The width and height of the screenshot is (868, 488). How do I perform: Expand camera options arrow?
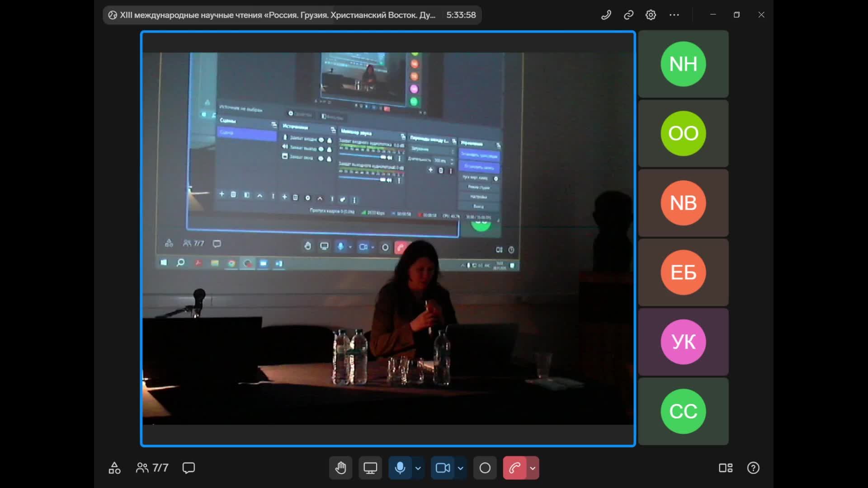(461, 468)
